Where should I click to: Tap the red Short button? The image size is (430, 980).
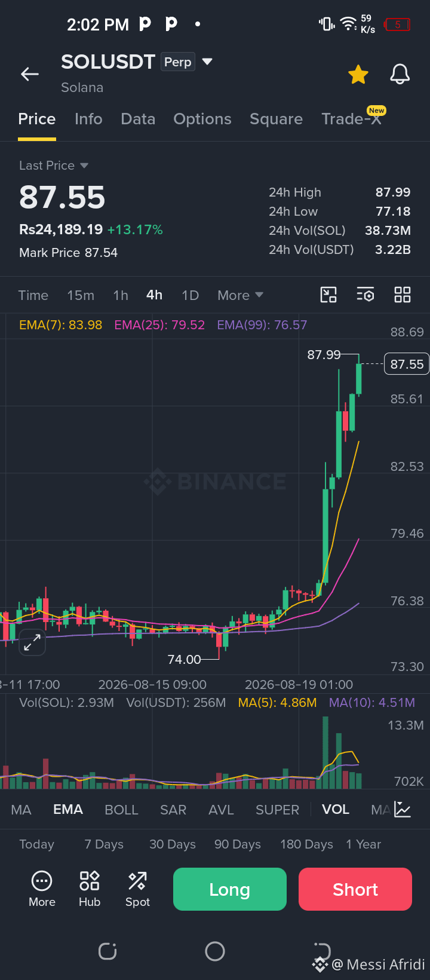click(355, 889)
